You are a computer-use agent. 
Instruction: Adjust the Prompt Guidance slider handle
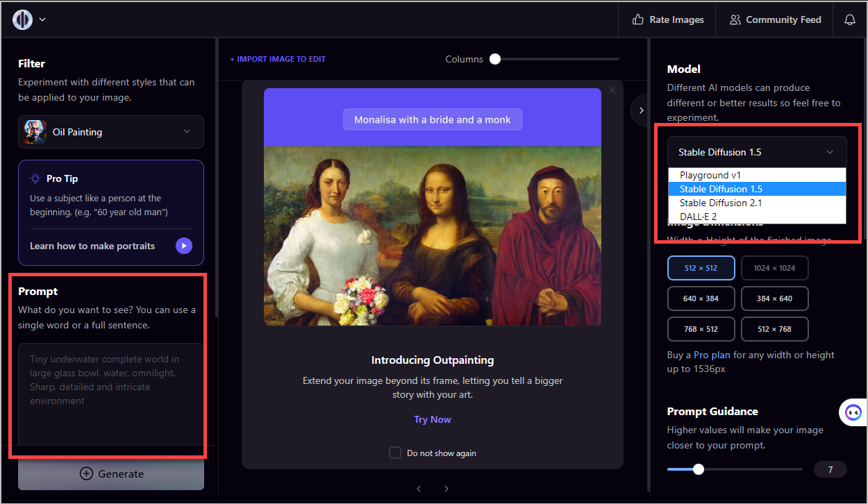coord(699,469)
